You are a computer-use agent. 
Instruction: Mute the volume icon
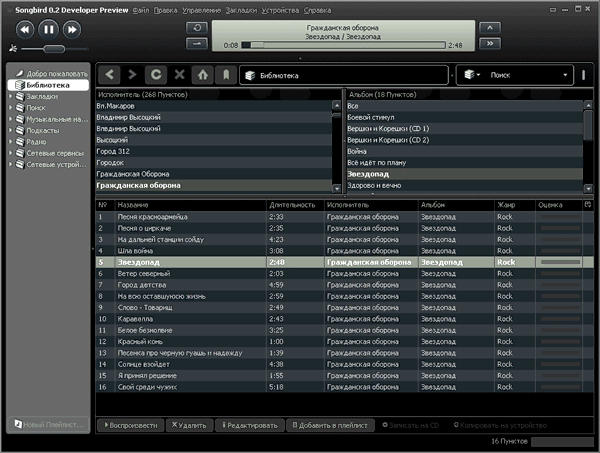point(13,49)
